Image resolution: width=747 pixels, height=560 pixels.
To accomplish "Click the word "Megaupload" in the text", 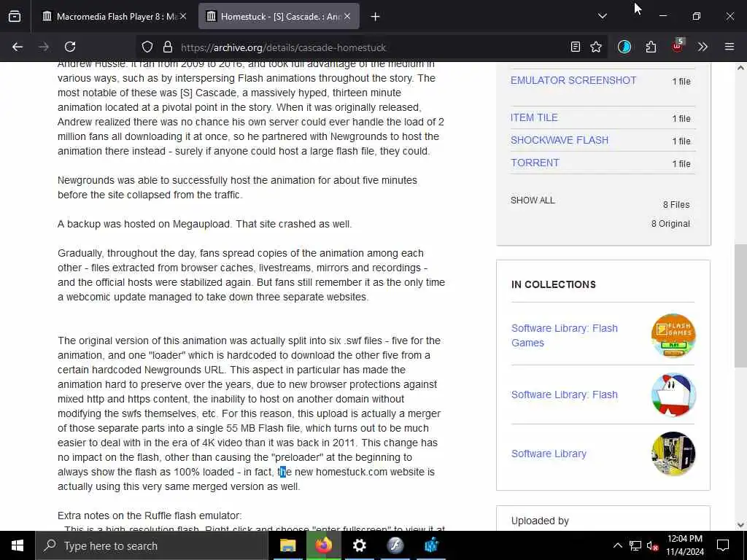I will point(202,224).
